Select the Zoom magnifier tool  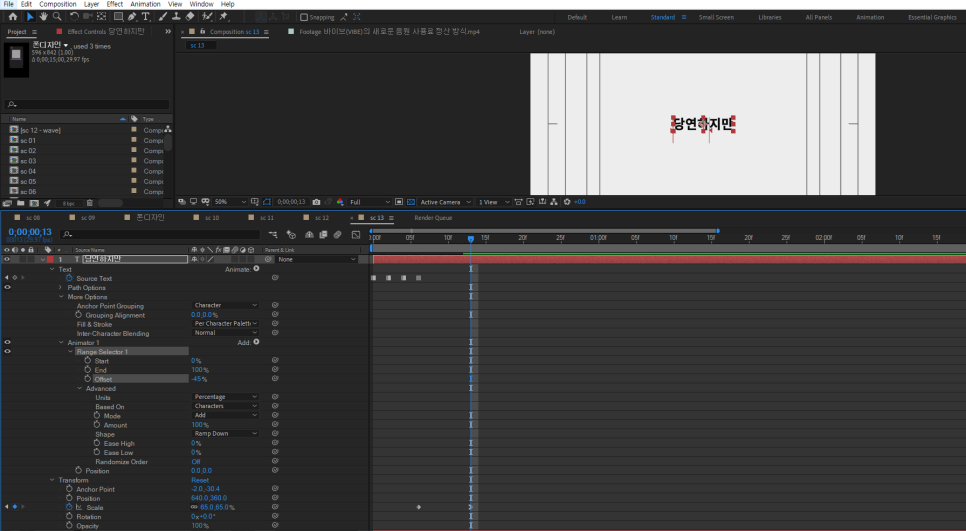[x=57, y=17]
